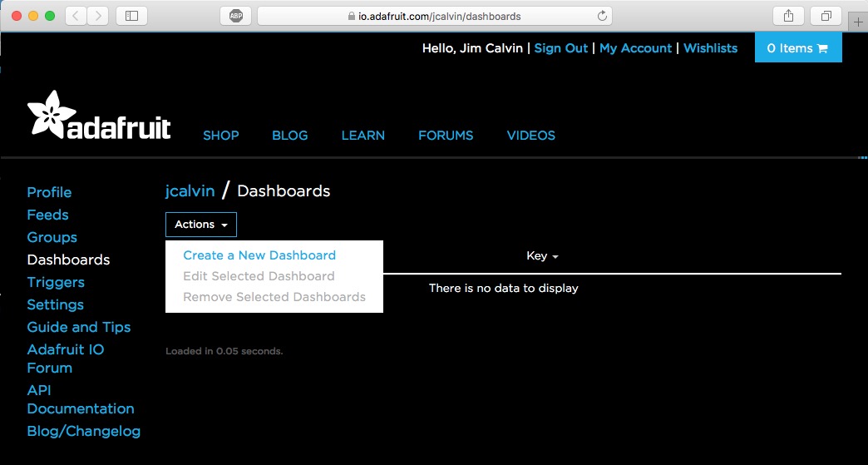Image resolution: width=868 pixels, height=465 pixels.
Task: Show all tabs overview icon
Action: pyautogui.click(x=826, y=16)
